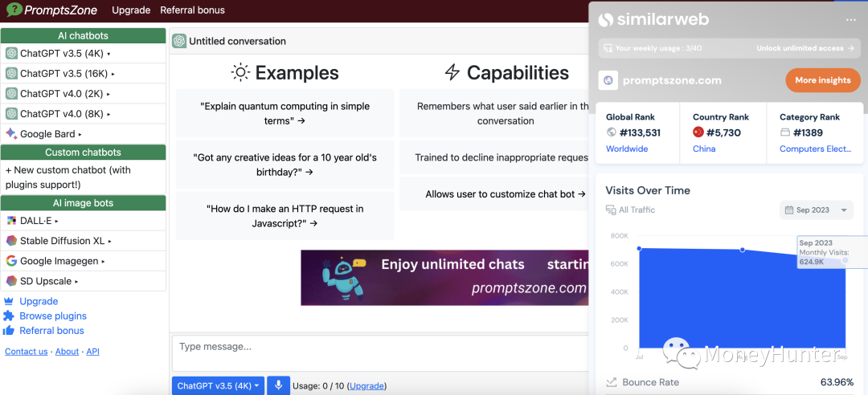Screen dimensions: 868x395
Task: Click the microphone voice input button
Action: pos(278,385)
